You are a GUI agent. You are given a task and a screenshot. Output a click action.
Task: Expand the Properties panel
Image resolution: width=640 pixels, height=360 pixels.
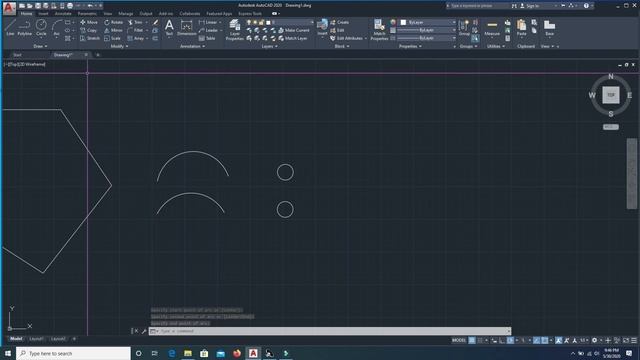pyautogui.click(x=410, y=46)
